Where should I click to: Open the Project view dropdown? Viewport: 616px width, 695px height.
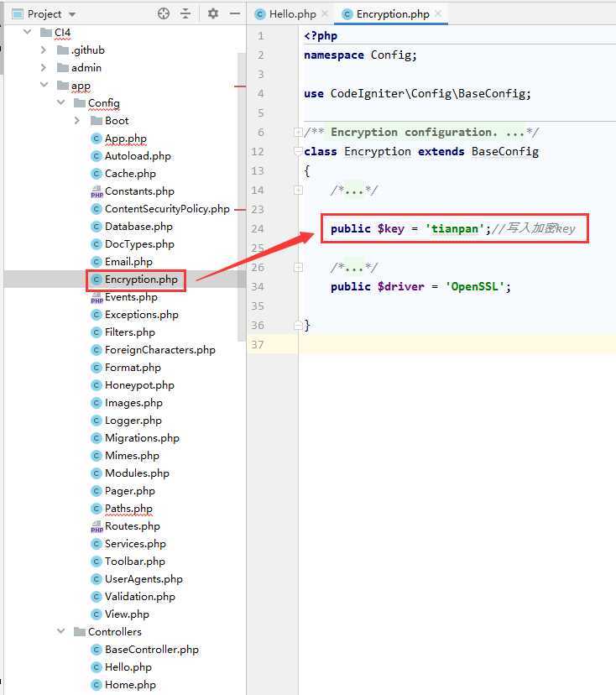click(71, 14)
